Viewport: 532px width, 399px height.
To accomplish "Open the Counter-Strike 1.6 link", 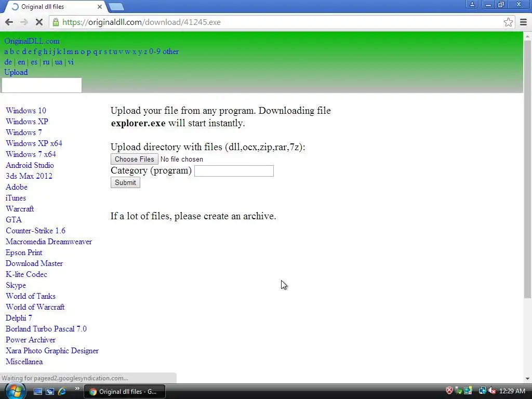I will click(x=36, y=231).
